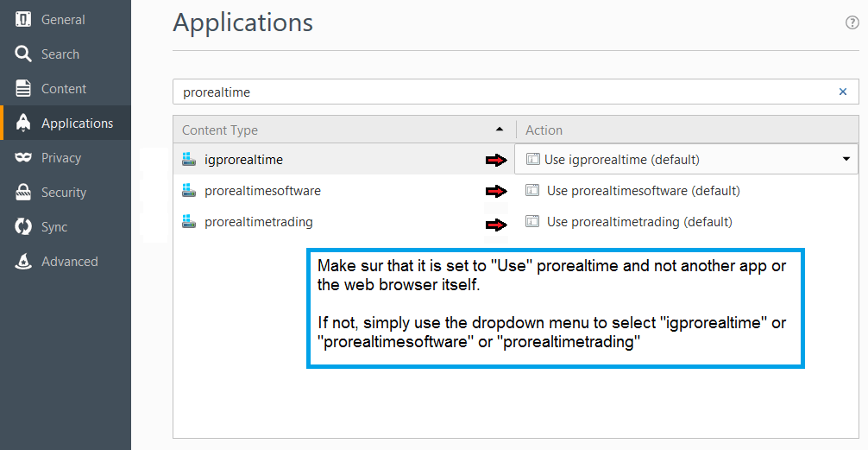The width and height of the screenshot is (868, 450).
Task: Click the prorealtimetrading content type icon
Action: [190, 222]
